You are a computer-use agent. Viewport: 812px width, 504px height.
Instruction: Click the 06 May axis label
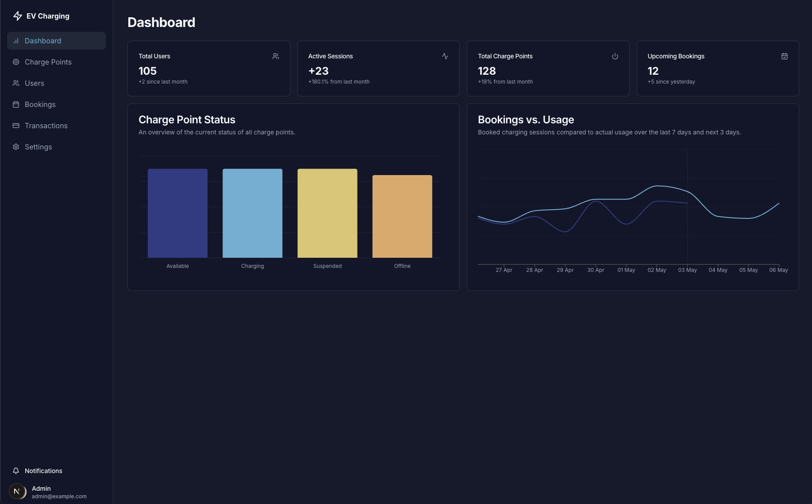pyautogui.click(x=778, y=270)
